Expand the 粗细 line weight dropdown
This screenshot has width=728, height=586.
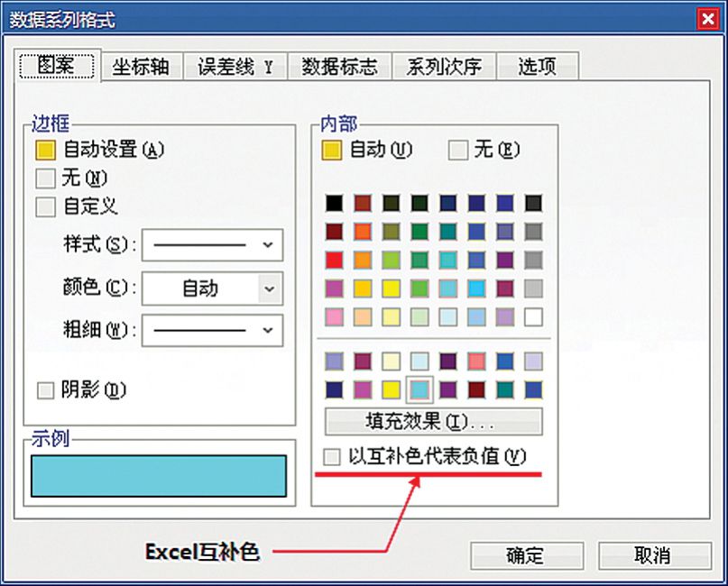(x=212, y=331)
